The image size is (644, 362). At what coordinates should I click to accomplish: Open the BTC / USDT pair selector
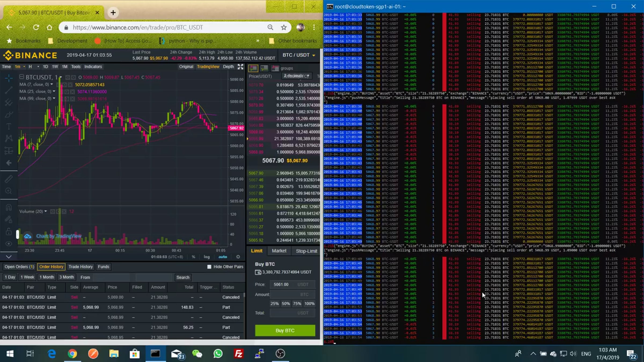point(299,55)
